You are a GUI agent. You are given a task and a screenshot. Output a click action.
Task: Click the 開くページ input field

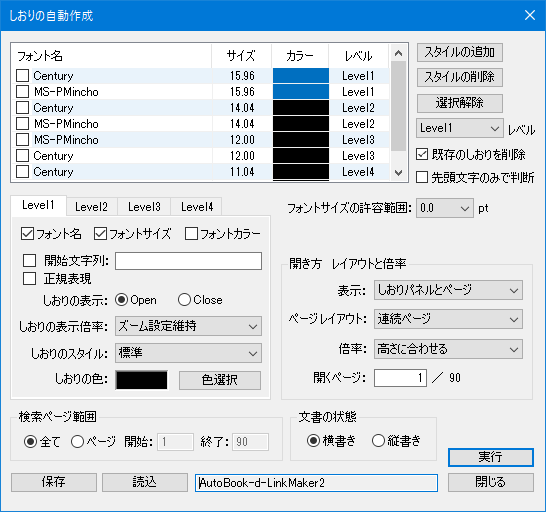(400, 378)
